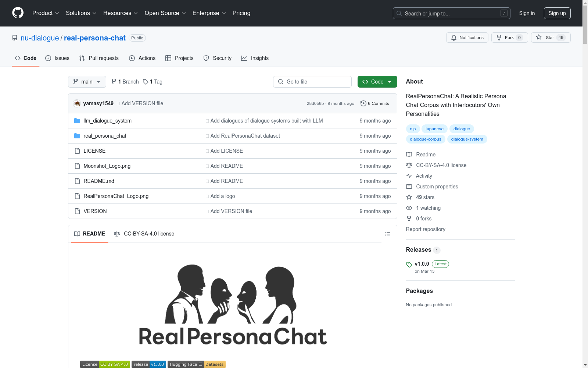Expand the Open Source menu
This screenshot has width=588, height=368.
165,13
